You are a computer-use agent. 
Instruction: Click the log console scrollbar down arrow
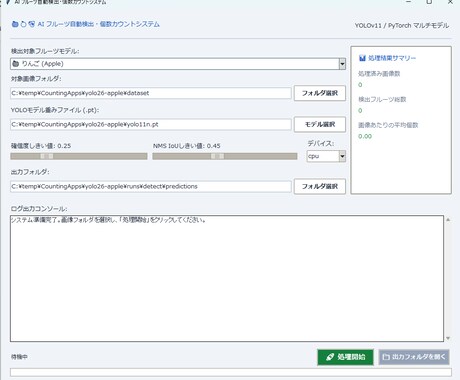click(448, 338)
